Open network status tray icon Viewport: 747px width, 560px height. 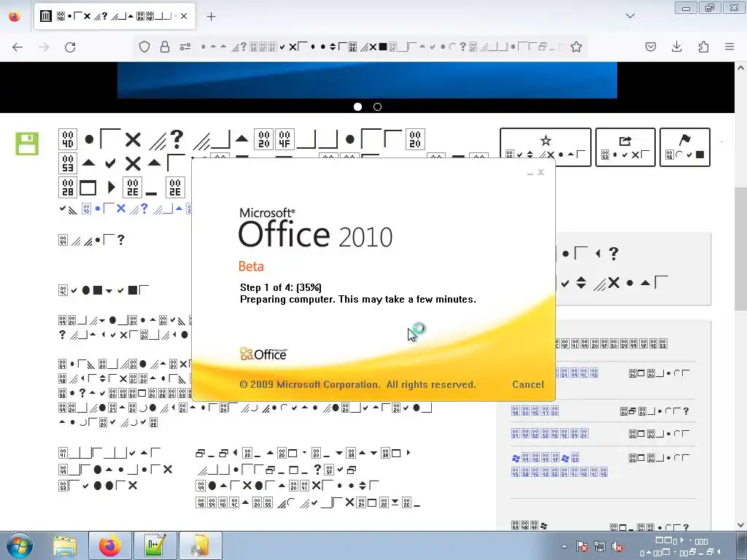coord(600,547)
